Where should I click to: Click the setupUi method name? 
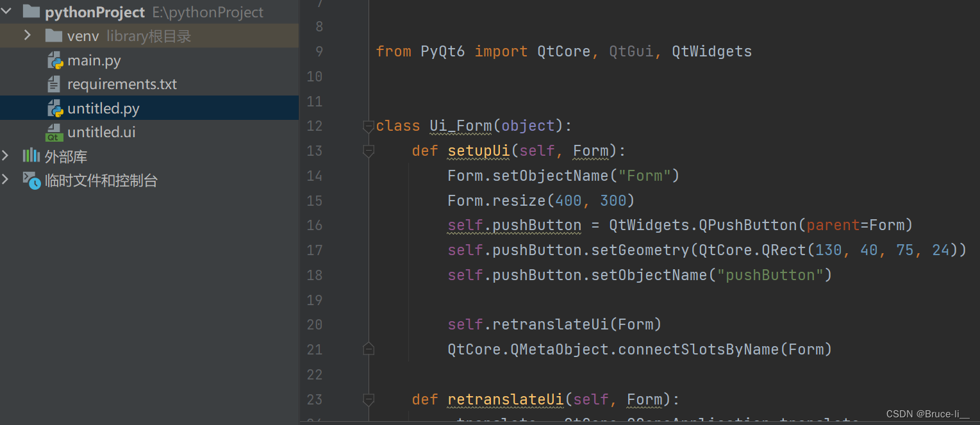point(478,151)
